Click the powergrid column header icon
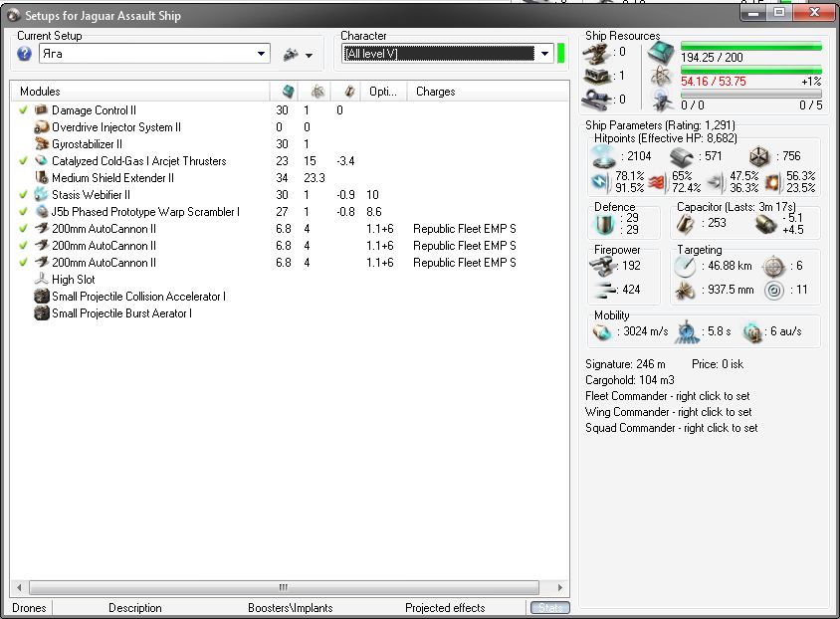840x619 pixels. (318, 92)
